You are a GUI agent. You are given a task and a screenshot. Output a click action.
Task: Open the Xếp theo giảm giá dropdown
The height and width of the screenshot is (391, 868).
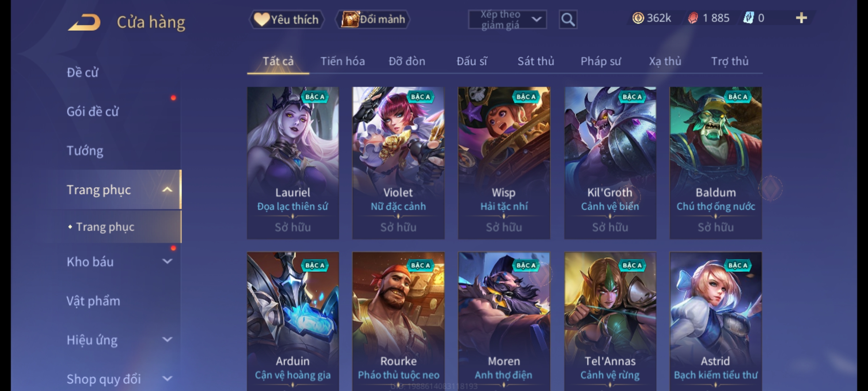(507, 20)
